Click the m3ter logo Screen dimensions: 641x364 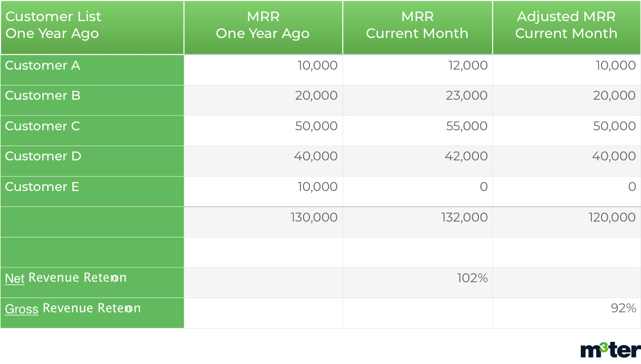point(610,349)
